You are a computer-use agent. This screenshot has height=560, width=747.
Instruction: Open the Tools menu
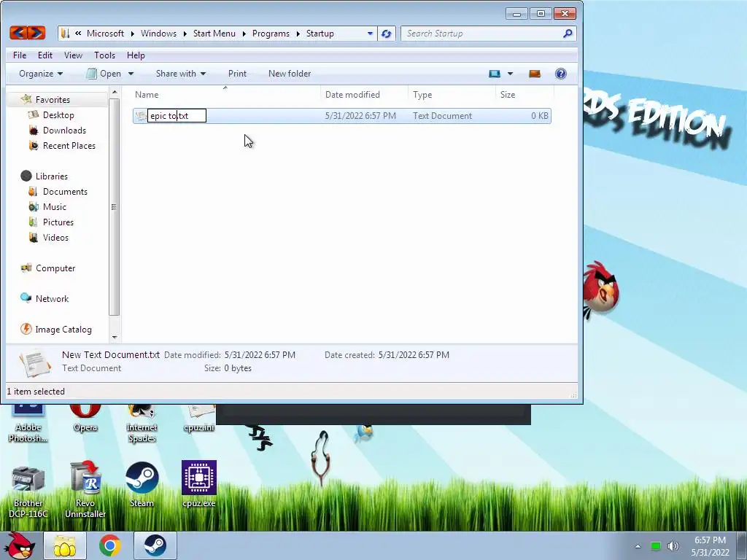pyautogui.click(x=104, y=55)
